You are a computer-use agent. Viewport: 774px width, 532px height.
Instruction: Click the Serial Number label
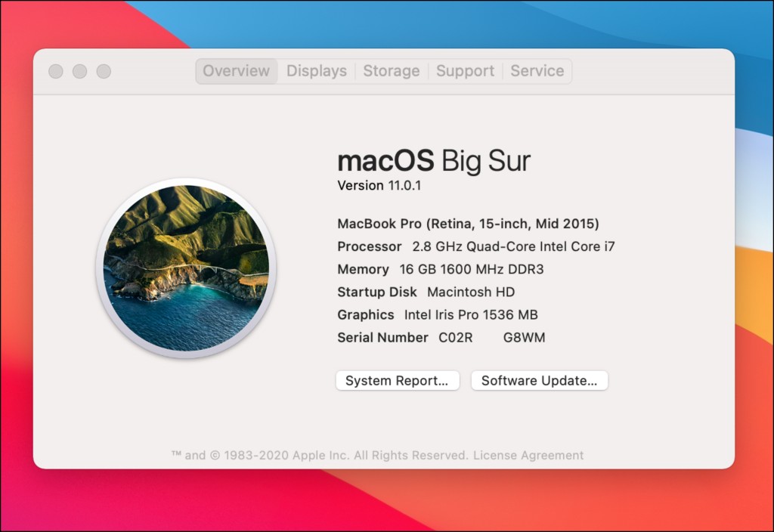coord(382,338)
